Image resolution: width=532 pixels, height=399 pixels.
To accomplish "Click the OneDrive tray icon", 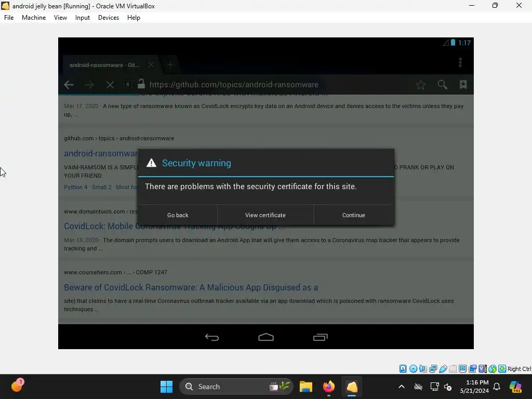I will click(418, 387).
